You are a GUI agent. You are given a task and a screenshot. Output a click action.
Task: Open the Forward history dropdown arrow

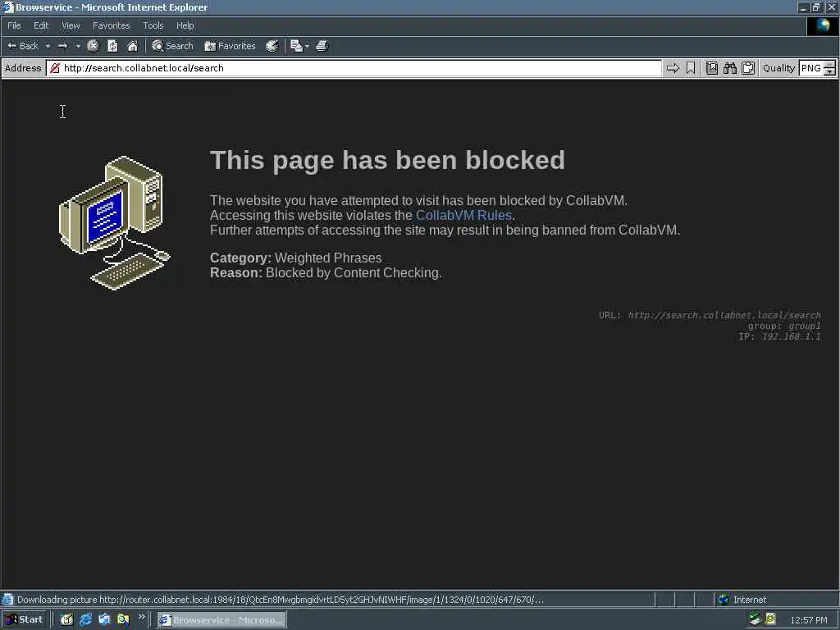click(x=78, y=46)
